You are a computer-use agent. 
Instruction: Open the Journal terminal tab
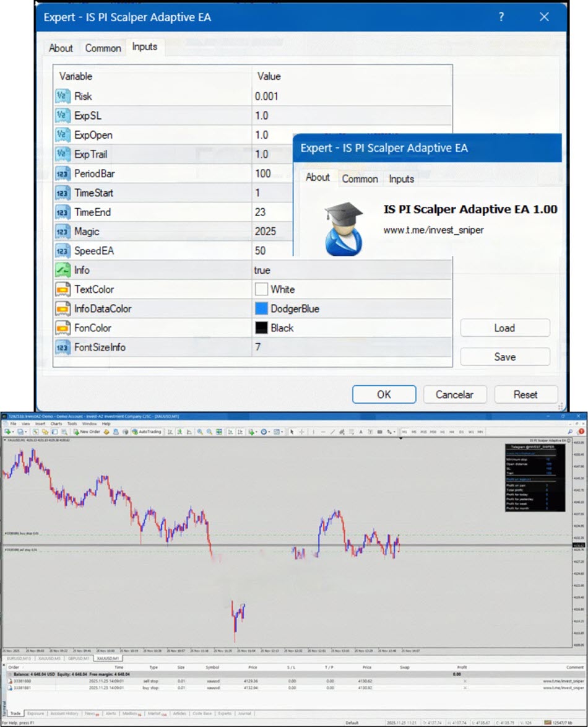pyautogui.click(x=244, y=713)
